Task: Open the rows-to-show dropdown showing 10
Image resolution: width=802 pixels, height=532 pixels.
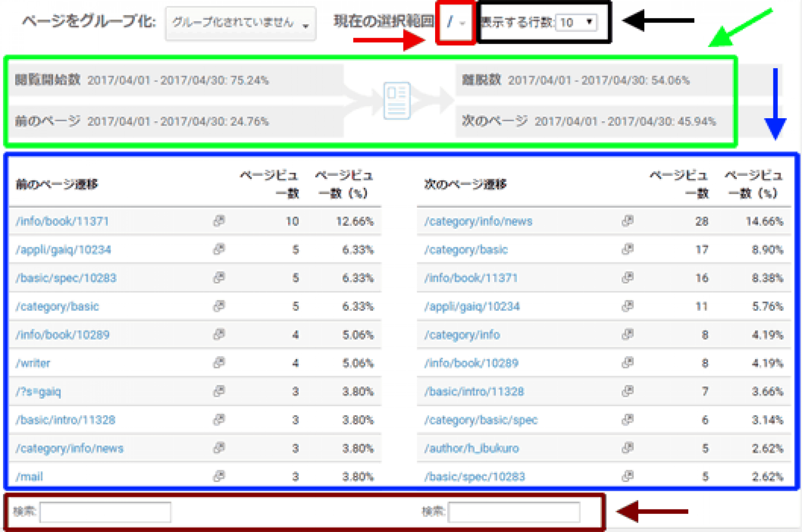Action: [576, 23]
